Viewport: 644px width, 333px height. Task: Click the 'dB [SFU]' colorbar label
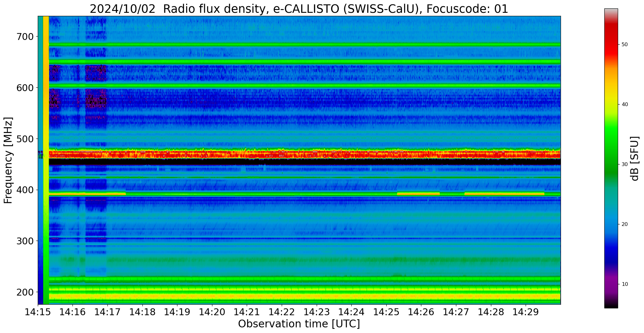(635, 159)
